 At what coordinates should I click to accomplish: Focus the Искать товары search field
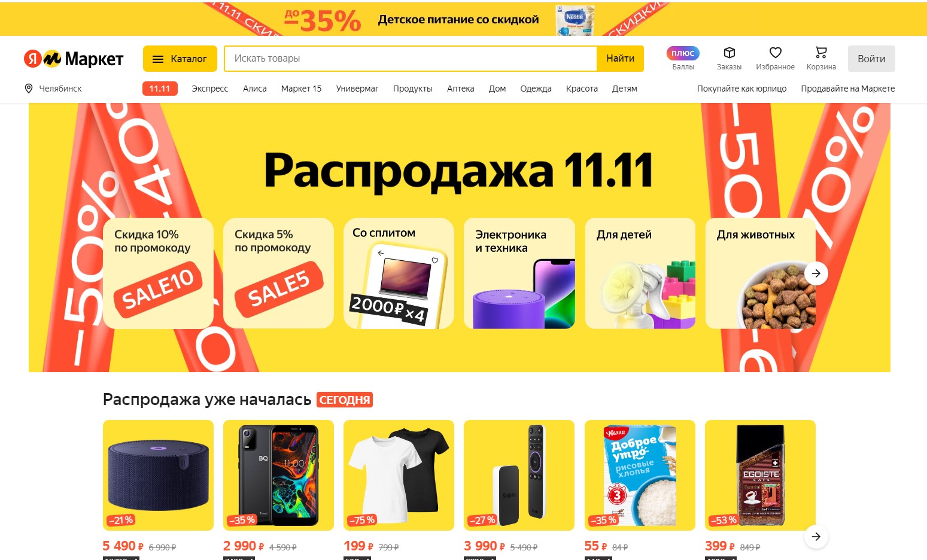(x=411, y=59)
